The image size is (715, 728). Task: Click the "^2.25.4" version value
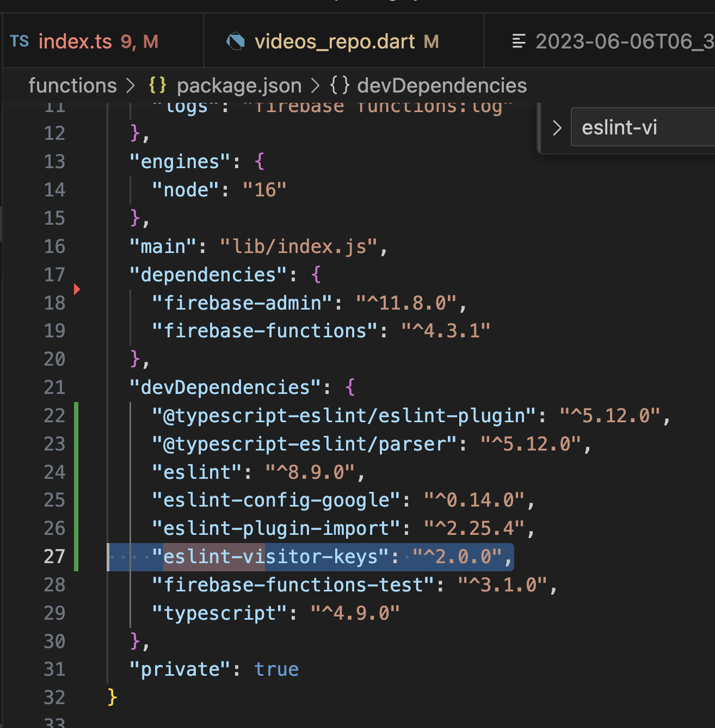[x=474, y=528]
